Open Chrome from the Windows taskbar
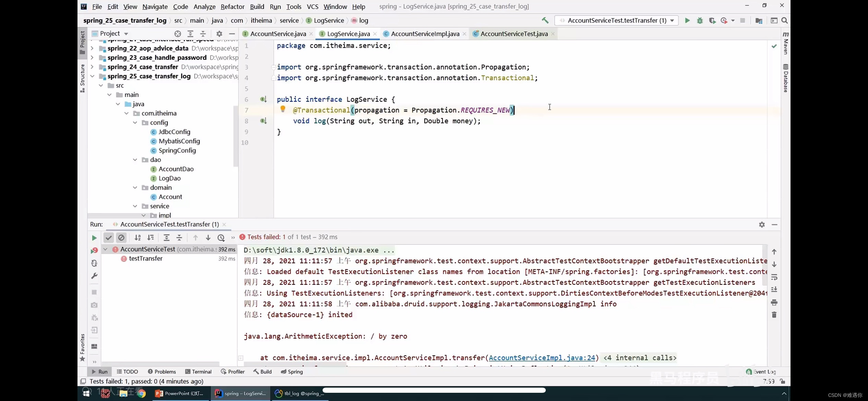Screen dimensions: 868x401 point(141,393)
